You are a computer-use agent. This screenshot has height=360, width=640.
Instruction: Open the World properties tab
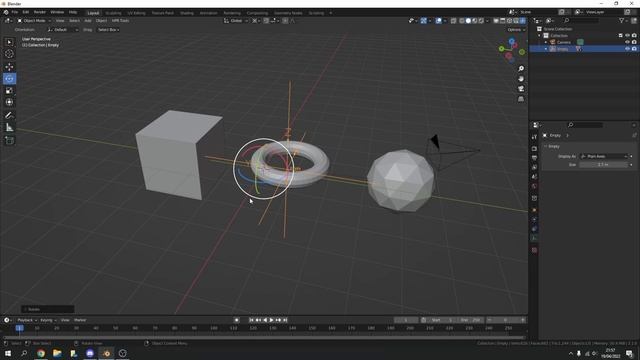point(534,187)
